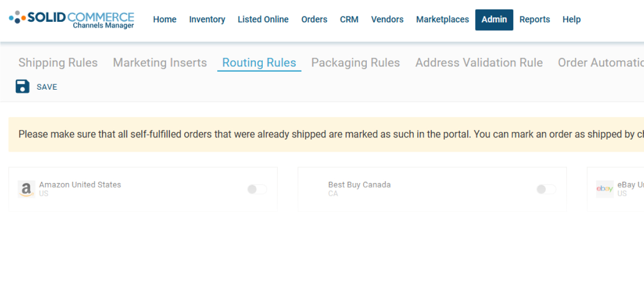Open the Listed Online menu
The width and height of the screenshot is (644, 297).
(263, 20)
